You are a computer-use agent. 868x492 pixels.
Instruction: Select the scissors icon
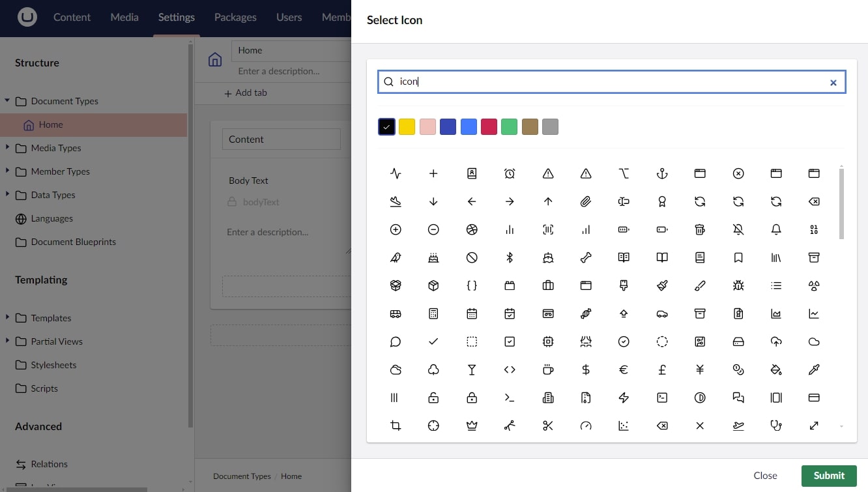pyautogui.click(x=548, y=426)
